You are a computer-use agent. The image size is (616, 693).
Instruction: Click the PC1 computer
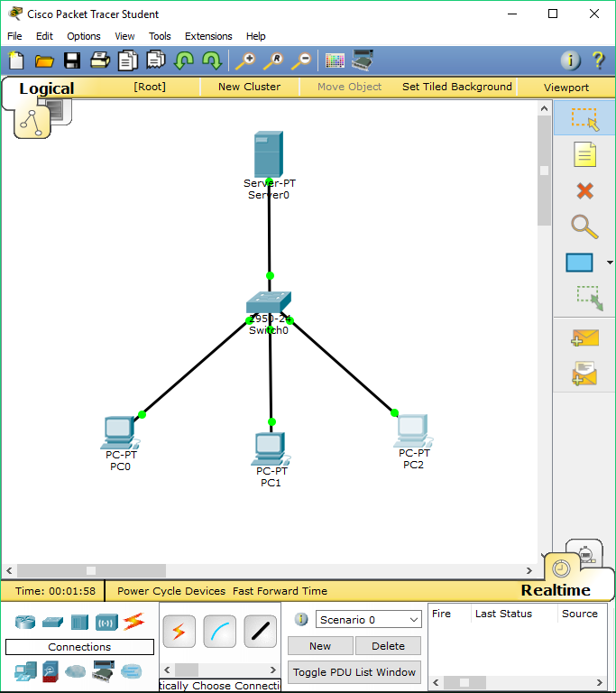coord(271,449)
